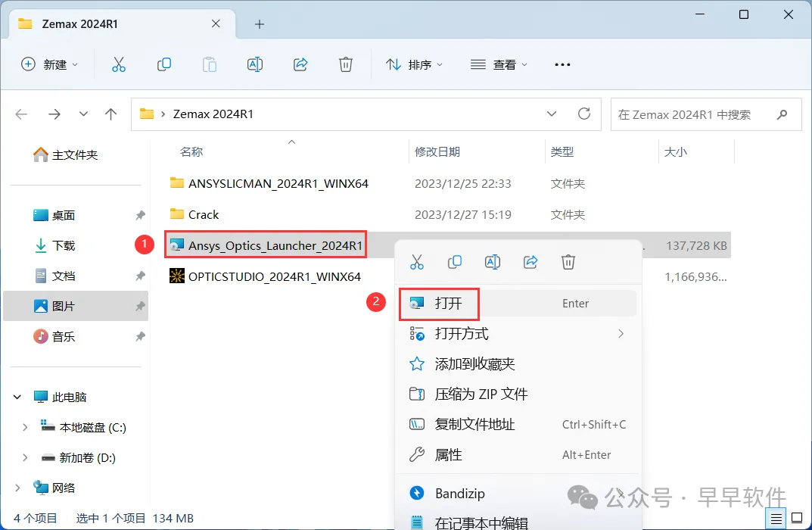Viewport: 812px width, 530px height.
Task: Go forward with the right arrow
Action: [54, 114]
